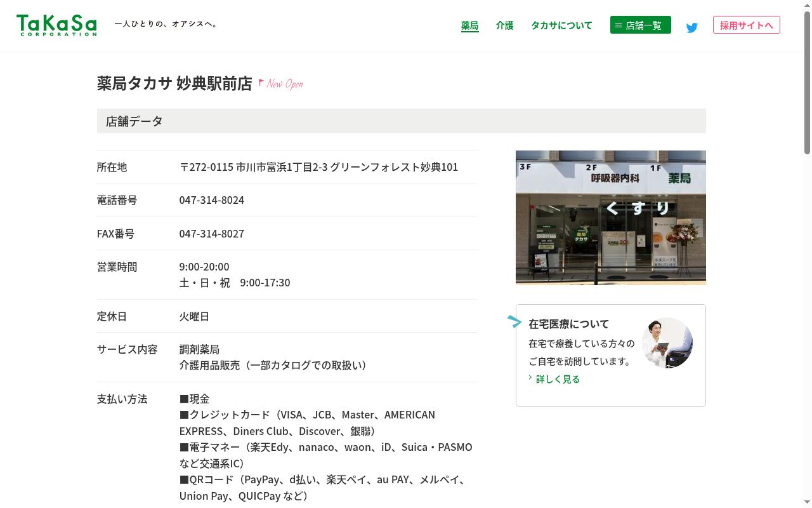Screen dimensions: 812x508
Task: Open the 店舗一覧 store list button
Action: pos(641,25)
